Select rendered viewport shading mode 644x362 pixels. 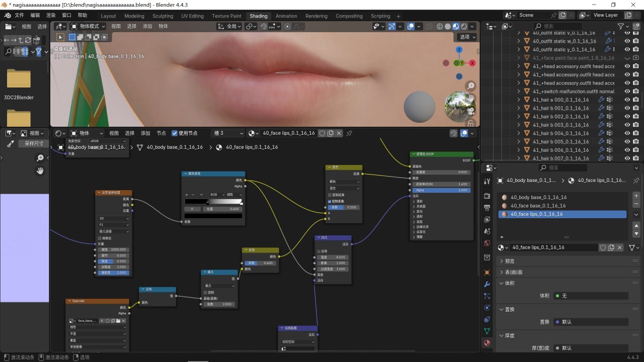[464, 27]
